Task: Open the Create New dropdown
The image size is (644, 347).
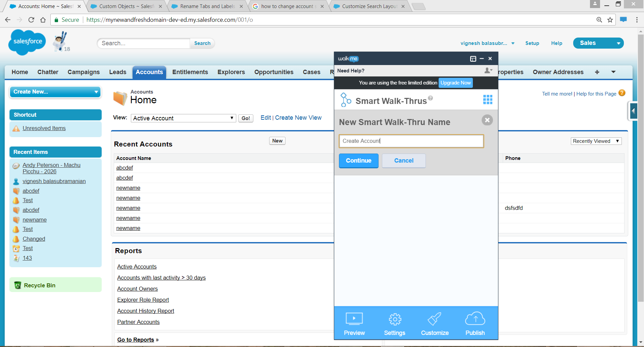Action: [x=55, y=92]
